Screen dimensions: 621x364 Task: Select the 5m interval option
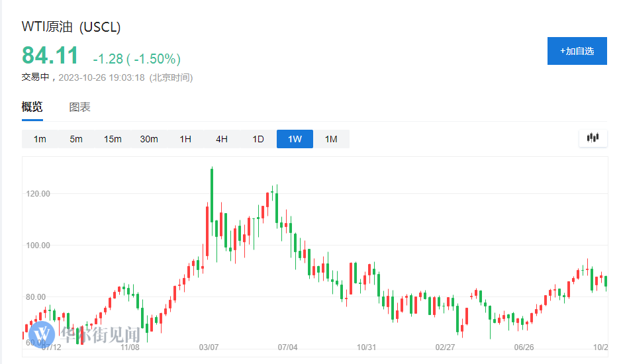click(x=76, y=139)
